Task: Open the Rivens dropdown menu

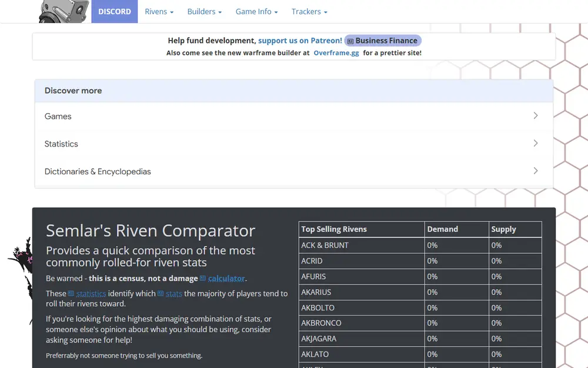Action: click(159, 12)
